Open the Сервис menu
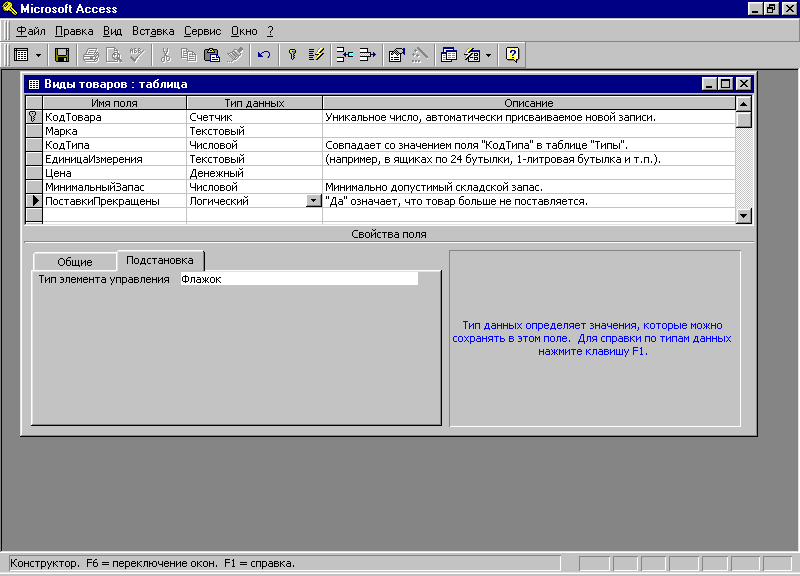 [x=203, y=31]
